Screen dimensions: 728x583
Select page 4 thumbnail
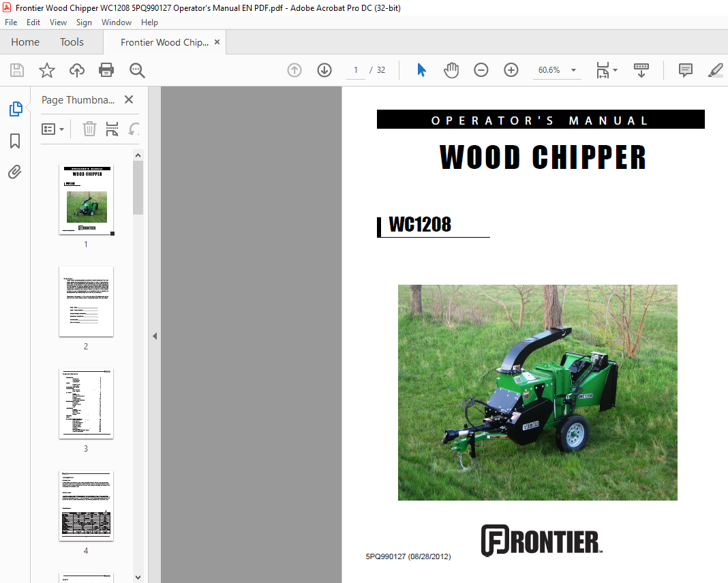click(87, 506)
